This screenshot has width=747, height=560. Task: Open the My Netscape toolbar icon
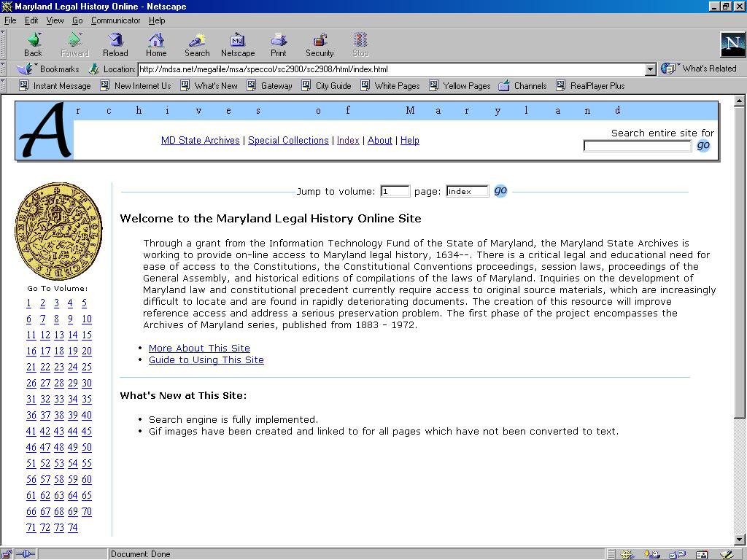tap(238, 44)
